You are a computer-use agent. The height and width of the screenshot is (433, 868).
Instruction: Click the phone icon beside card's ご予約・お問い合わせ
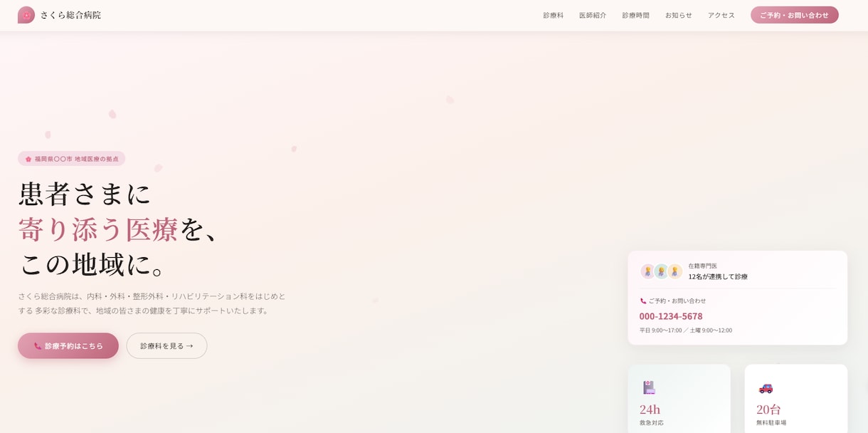pos(643,301)
